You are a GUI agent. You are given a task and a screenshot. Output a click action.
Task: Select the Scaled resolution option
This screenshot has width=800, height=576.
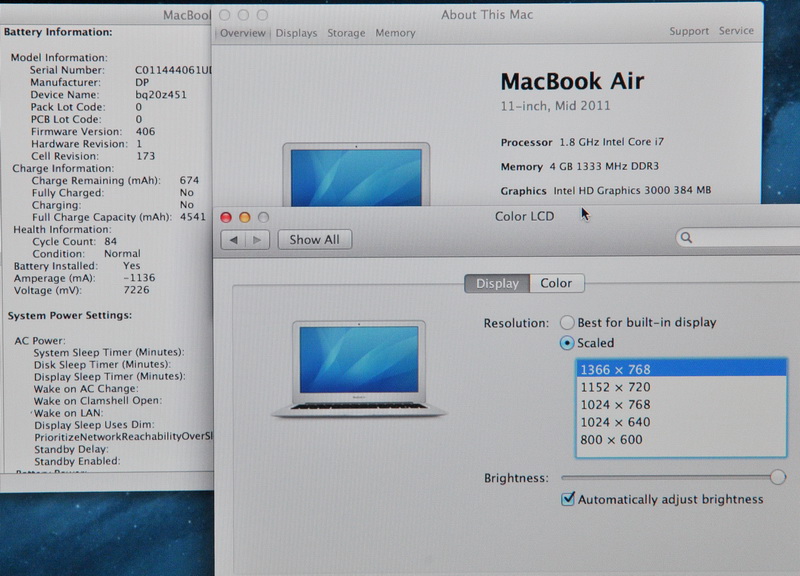(567, 343)
